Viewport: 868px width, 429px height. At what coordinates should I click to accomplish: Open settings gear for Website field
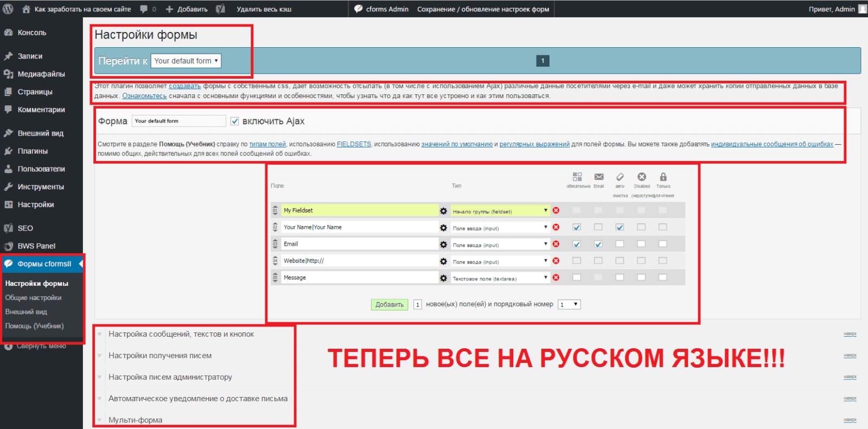[x=443, y=261]
